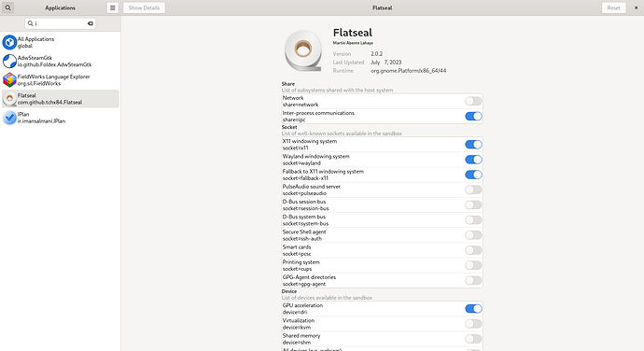This screenshot has width=644, height=351.
Task: Click the Reset button
Action: click(613, 7)
